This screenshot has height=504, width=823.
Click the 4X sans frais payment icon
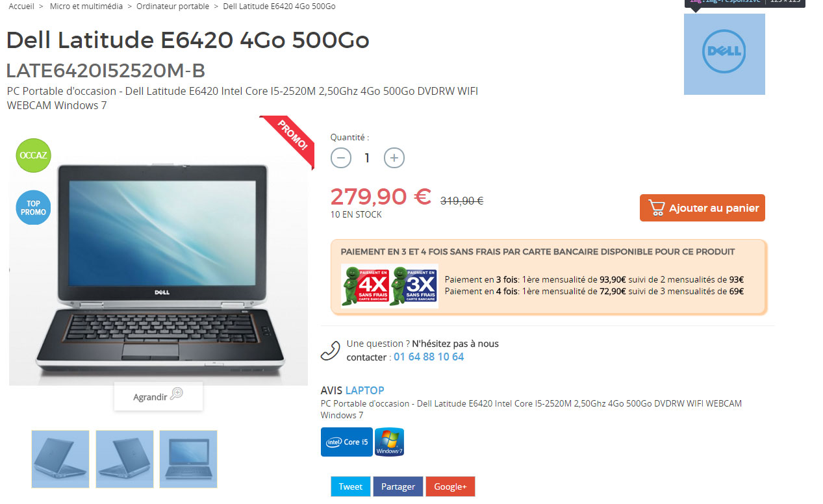[x=364, y=286]
